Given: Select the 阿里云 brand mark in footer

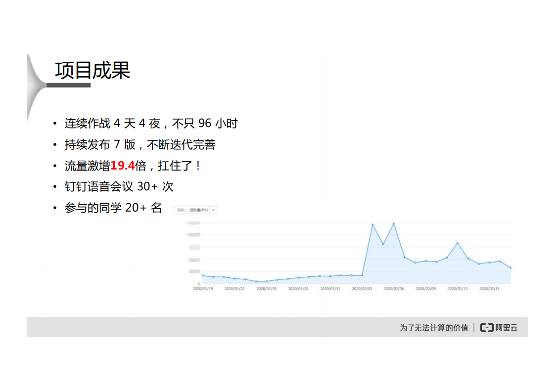Looking at the screenshot, I should pyautogui.click(x=505, y=327).
